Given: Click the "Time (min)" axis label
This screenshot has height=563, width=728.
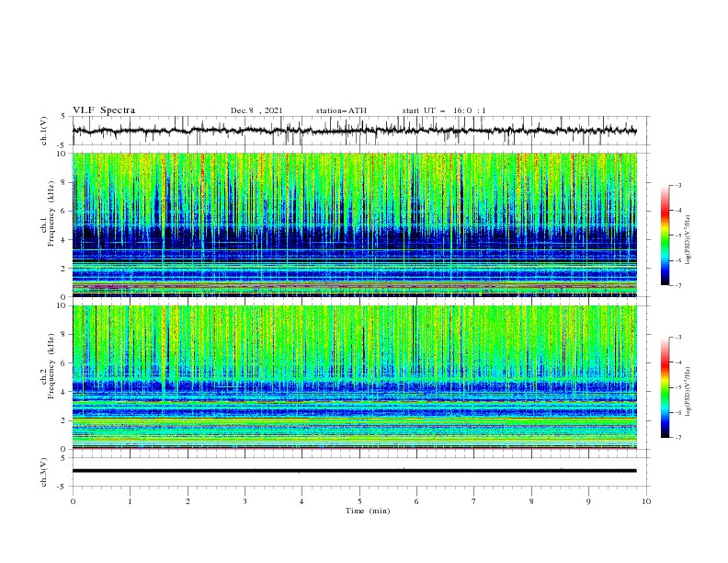Looking at the screenshot, I should [368, 511].
